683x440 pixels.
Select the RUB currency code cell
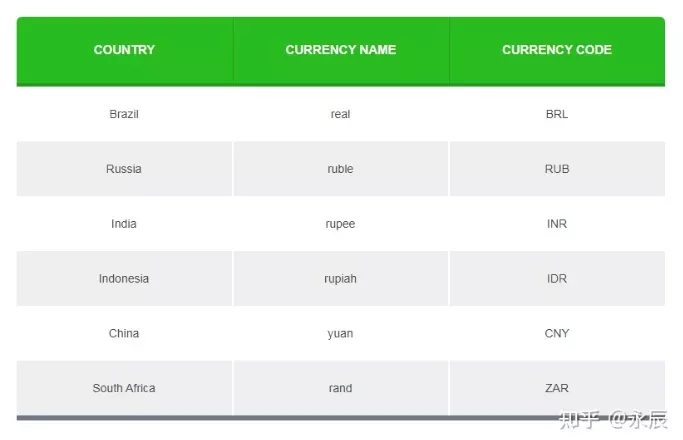click(557, 169)
